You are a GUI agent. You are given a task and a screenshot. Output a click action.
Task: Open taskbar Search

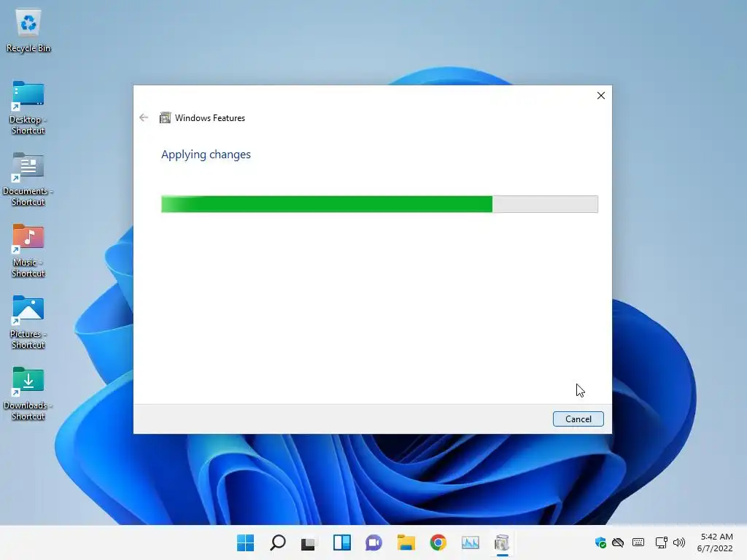click(x=278, y=542)
